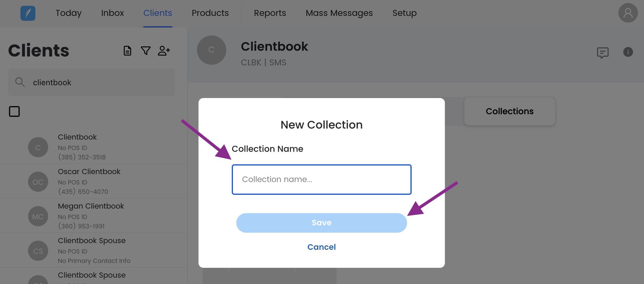The width and height of the screenshot is (644, 284).
Task: Open the user profile avatar icon
Action: point(628,13)
